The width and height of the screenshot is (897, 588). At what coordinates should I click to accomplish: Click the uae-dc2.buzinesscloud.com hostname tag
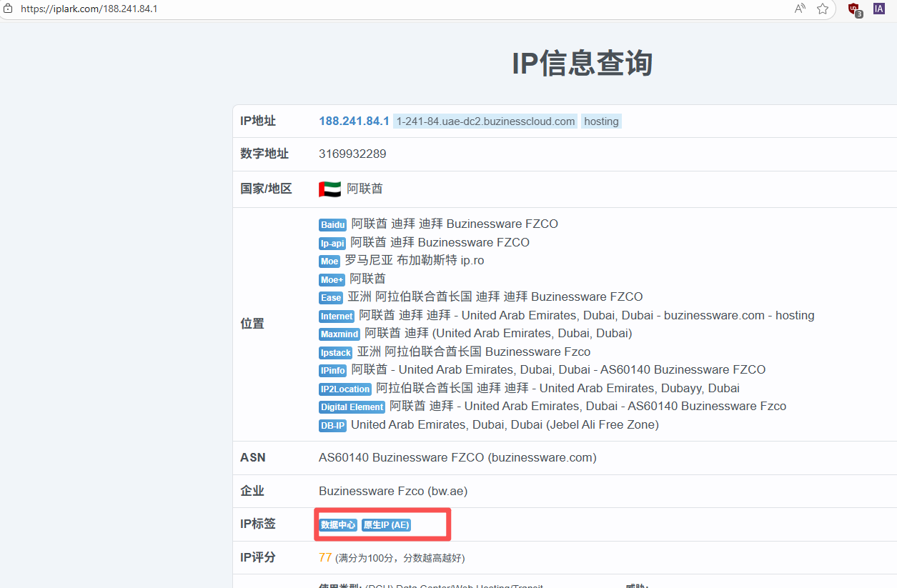click(x=485, y=121)
